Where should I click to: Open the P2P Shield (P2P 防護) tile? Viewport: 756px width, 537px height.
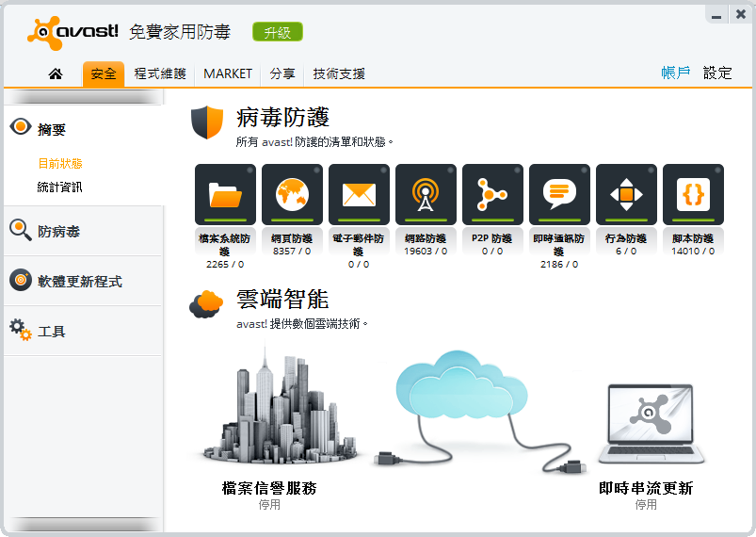tap(492, 194)
